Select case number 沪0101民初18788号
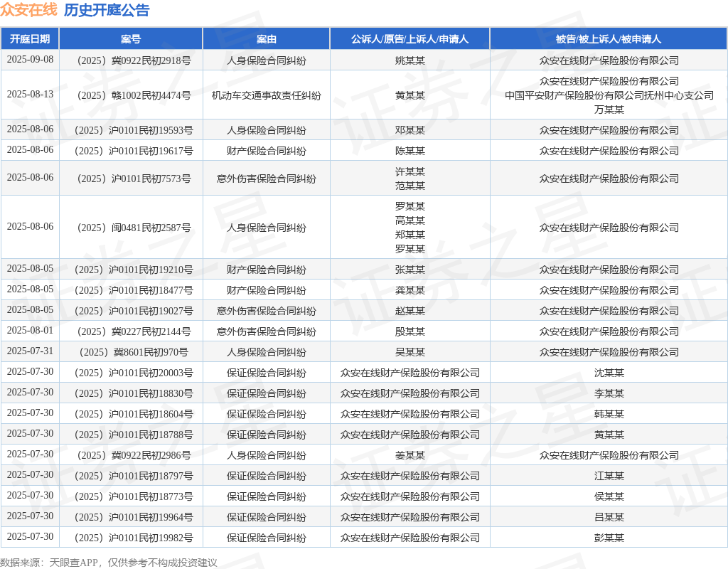The width and height of the screenshot is (728, 569). point(134,435)
